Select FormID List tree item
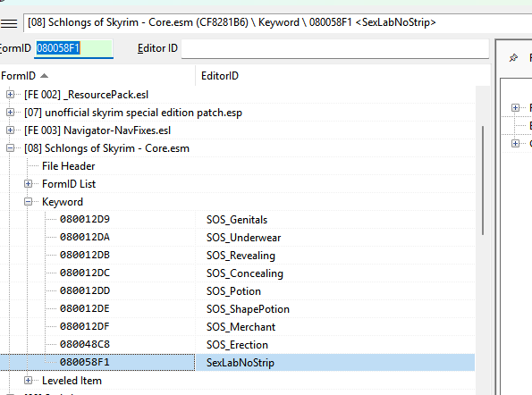 click(x=69, y=184)
